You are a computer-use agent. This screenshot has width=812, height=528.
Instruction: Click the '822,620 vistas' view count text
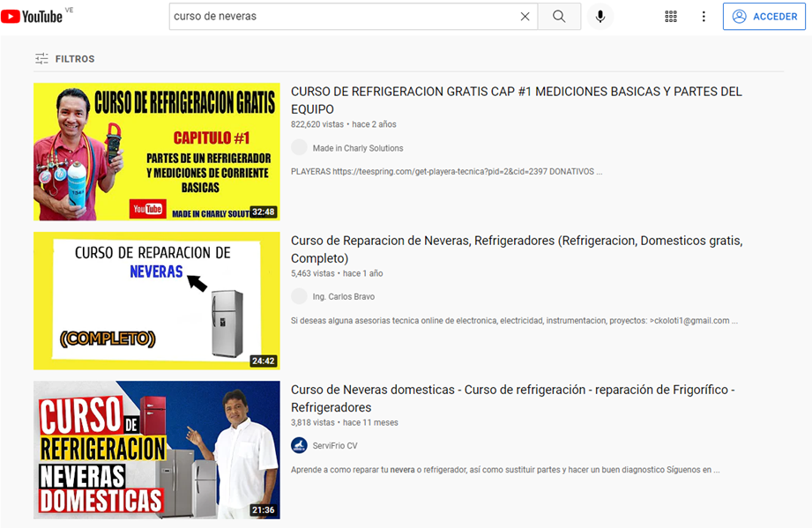click(x=317, y=124)
